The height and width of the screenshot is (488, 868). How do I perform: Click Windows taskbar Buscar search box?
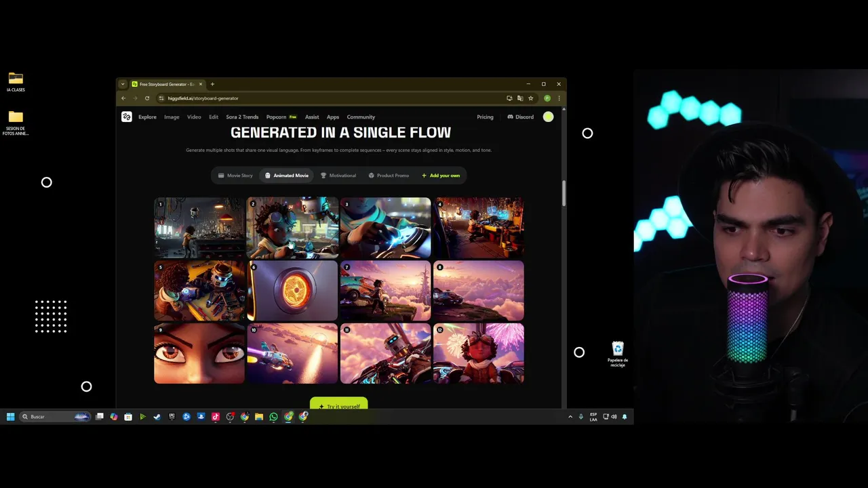(x=56, y=417)
